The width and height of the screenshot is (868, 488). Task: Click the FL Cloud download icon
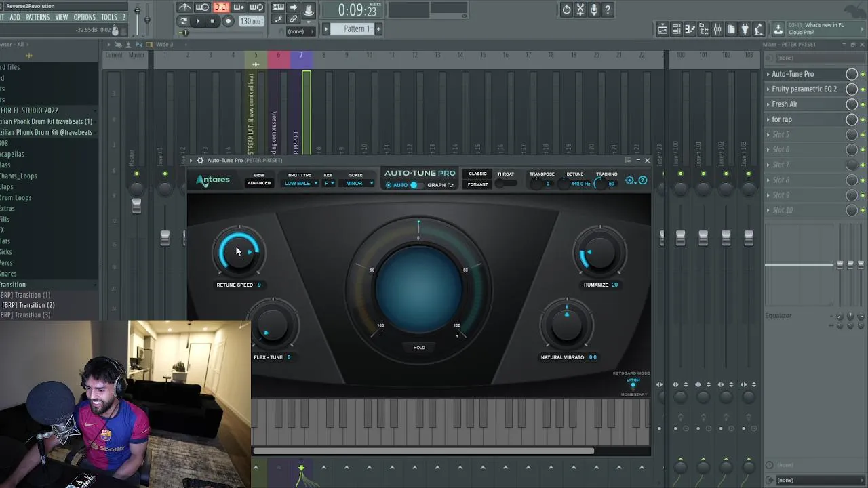tap(778, 28)
